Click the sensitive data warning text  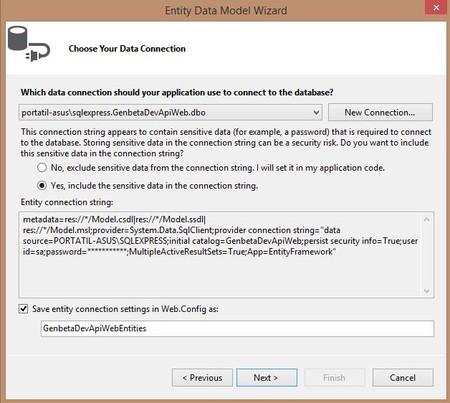[x=226, y=143]
